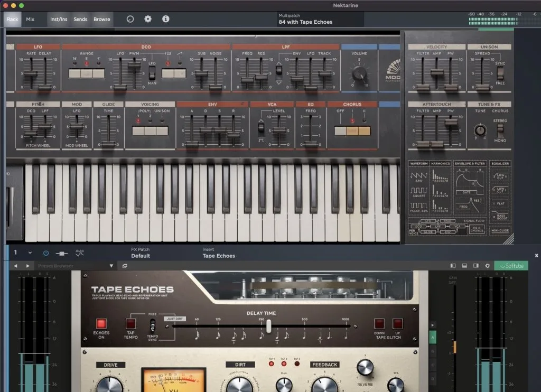Flip the VCA envelope/gate switch
Screen dimensions: 541x392
point(261,128)
